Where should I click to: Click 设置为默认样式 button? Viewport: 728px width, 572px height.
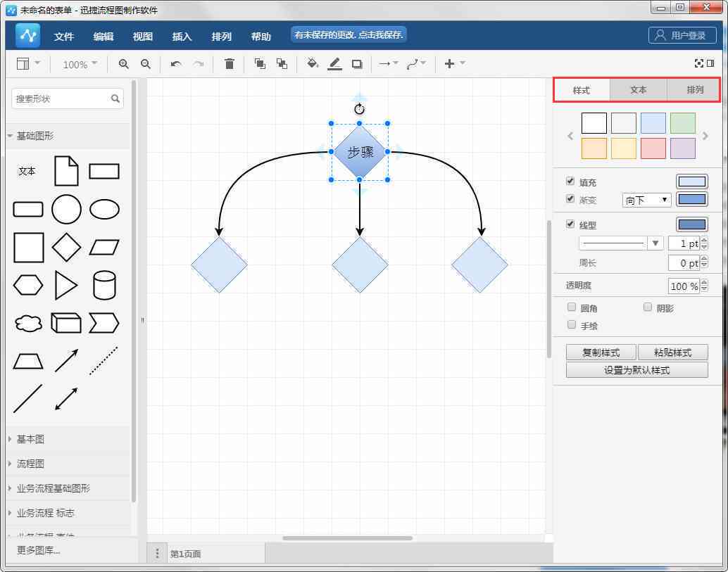point(637,370)
